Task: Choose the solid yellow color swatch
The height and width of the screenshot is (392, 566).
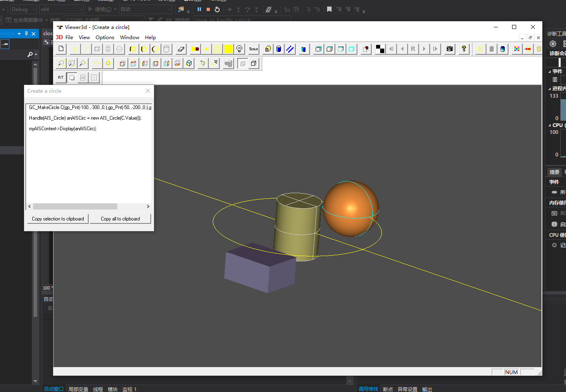Action: 228,49
